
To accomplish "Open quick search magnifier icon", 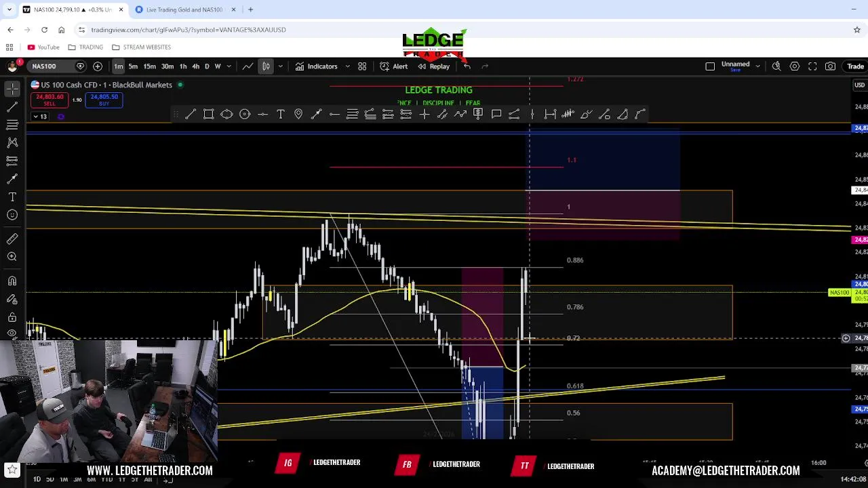I will (x=776, y=66).
